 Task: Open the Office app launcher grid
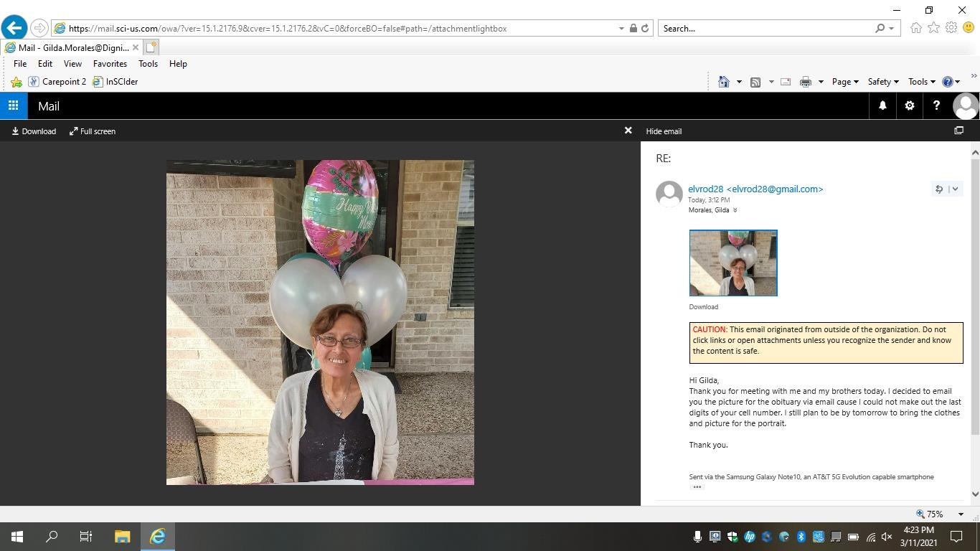[13, 105]
